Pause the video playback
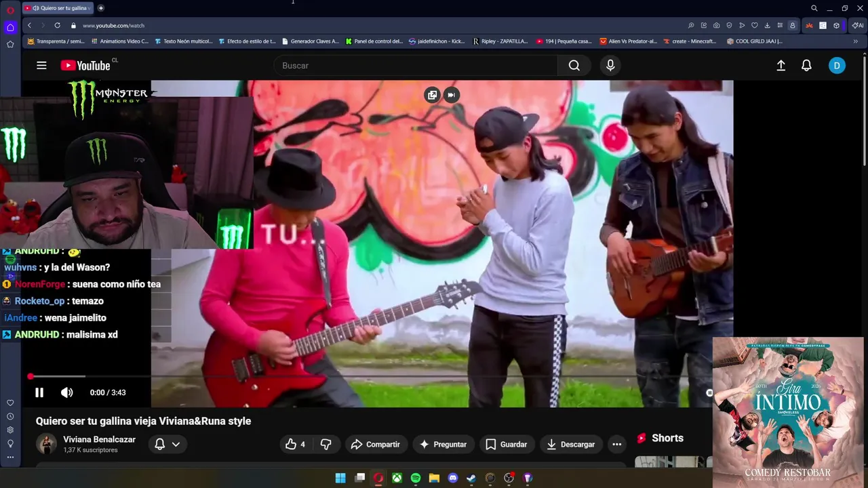 tap(39, 392)
